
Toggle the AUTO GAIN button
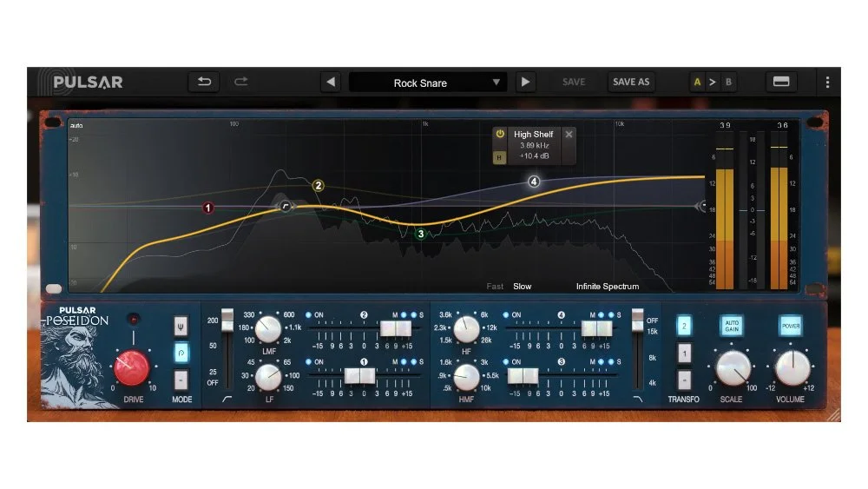click(732, 326)
